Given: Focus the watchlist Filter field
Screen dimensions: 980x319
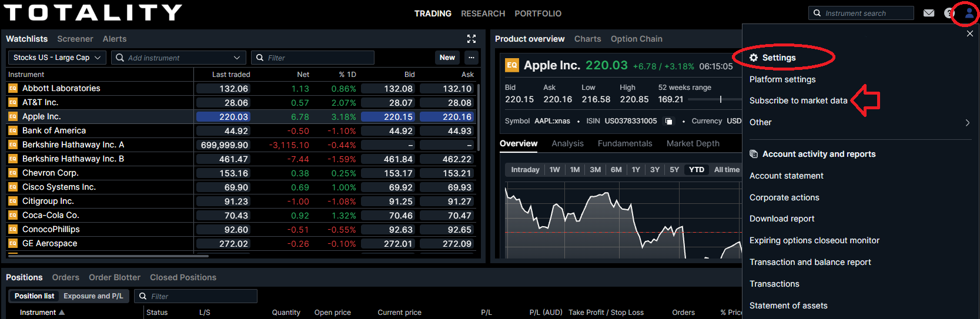Looking at the screenshot, I should tap(313, 58).
